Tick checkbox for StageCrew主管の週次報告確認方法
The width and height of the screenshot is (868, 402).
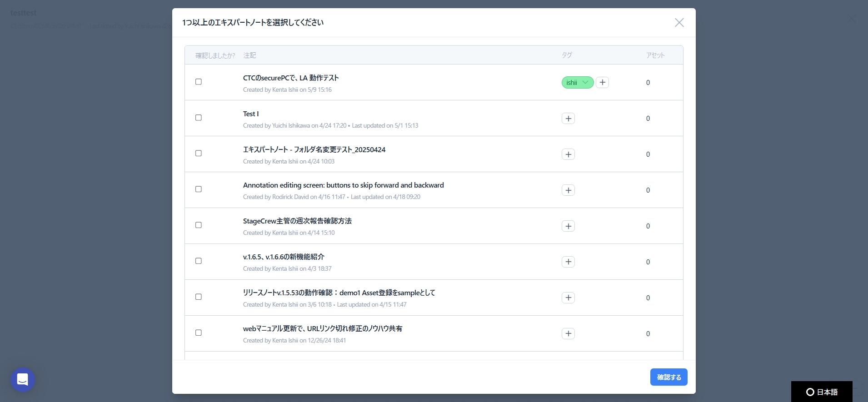click(199, 225)
